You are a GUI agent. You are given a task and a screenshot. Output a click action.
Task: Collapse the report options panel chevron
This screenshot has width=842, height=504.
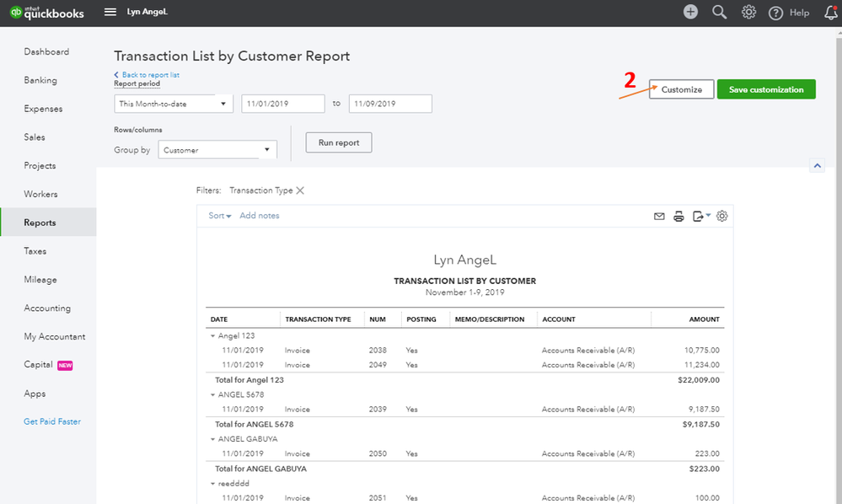(x=818, y=165)
